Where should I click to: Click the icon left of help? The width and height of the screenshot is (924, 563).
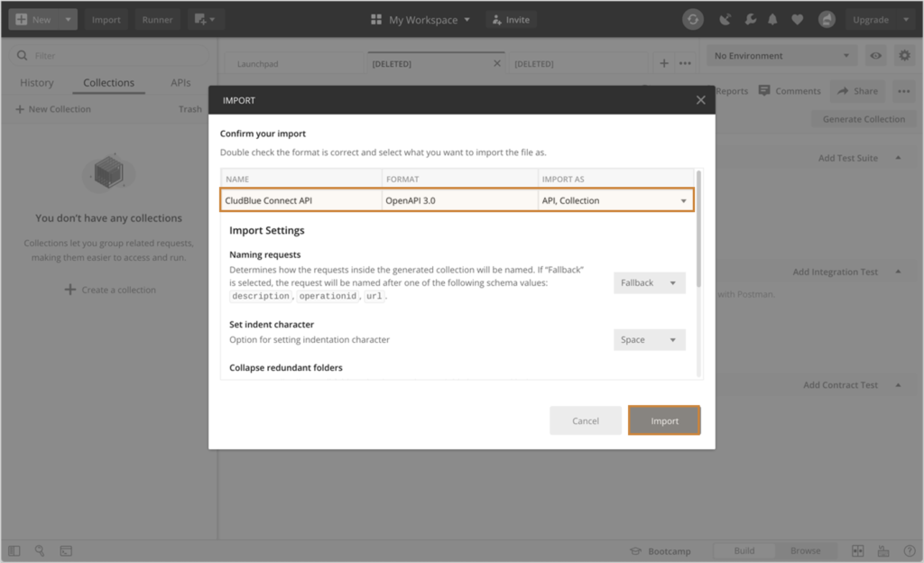[883, 550]
